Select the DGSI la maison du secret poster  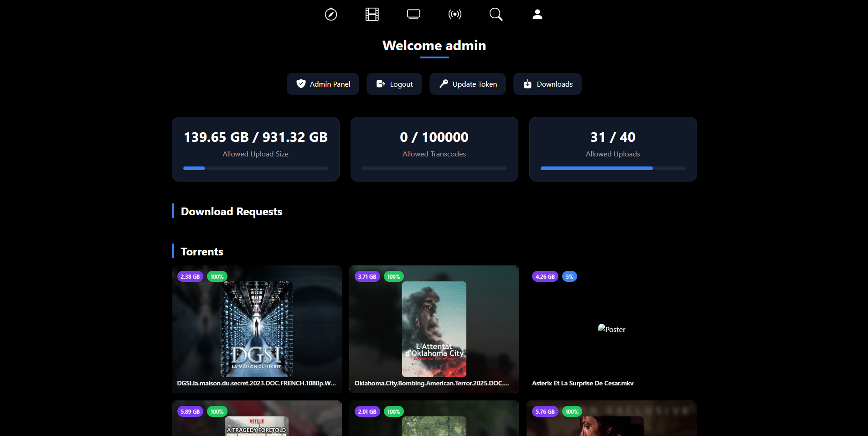point(257,329)
